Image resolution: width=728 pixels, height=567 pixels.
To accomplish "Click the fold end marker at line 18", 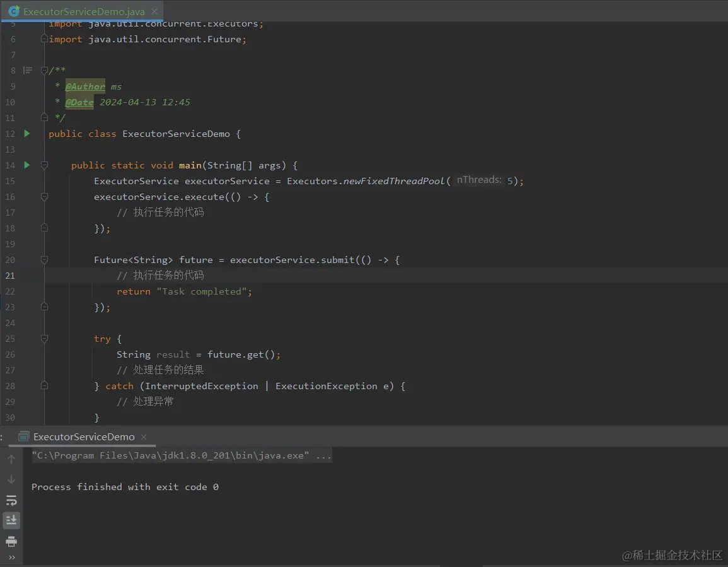I will pyautogui.click(x=44, y=228).
